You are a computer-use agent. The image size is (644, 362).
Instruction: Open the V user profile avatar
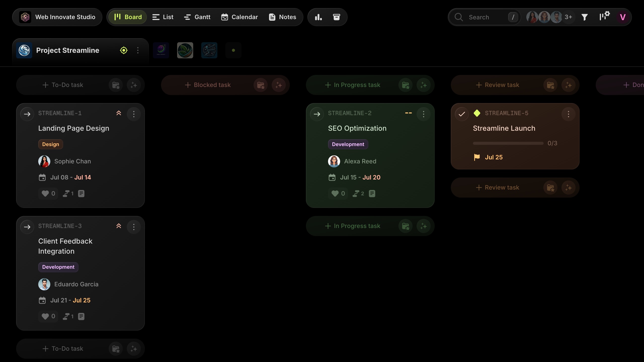coord(623,17)
